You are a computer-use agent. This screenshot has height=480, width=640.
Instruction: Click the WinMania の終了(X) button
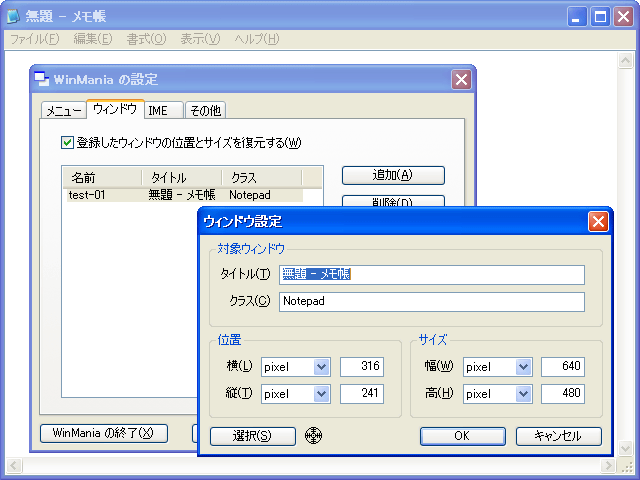[104, 433]
